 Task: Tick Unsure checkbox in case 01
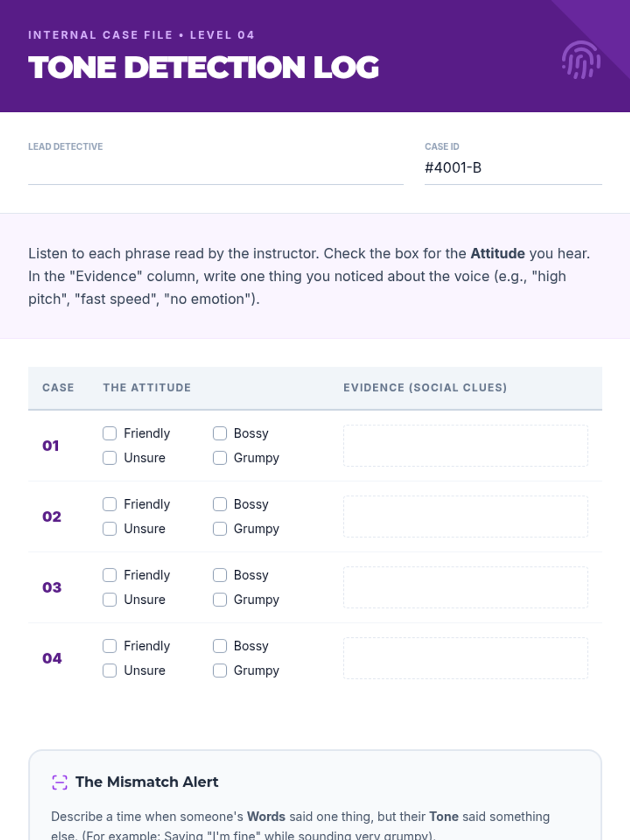click(x=110, y=458)
